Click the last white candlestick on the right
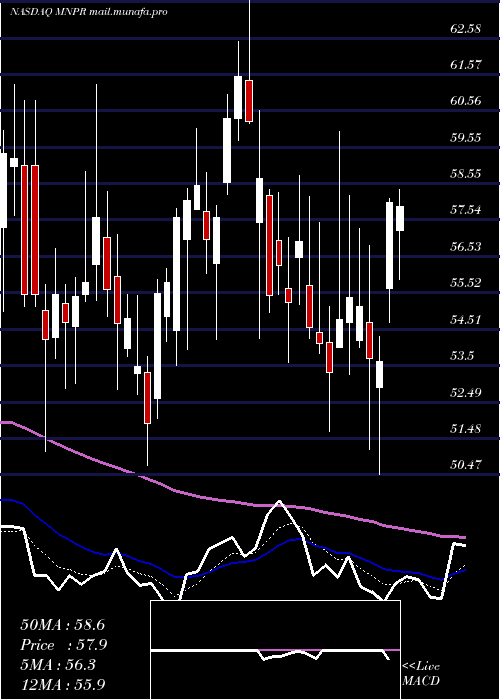500x700 pixels. click(400, 218)
